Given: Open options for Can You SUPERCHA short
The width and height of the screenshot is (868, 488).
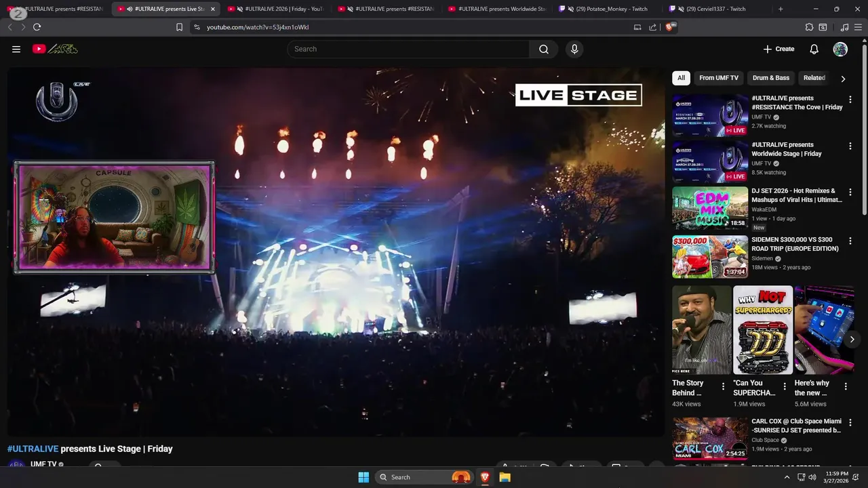Looking at the screenshot, I should 785,386.
